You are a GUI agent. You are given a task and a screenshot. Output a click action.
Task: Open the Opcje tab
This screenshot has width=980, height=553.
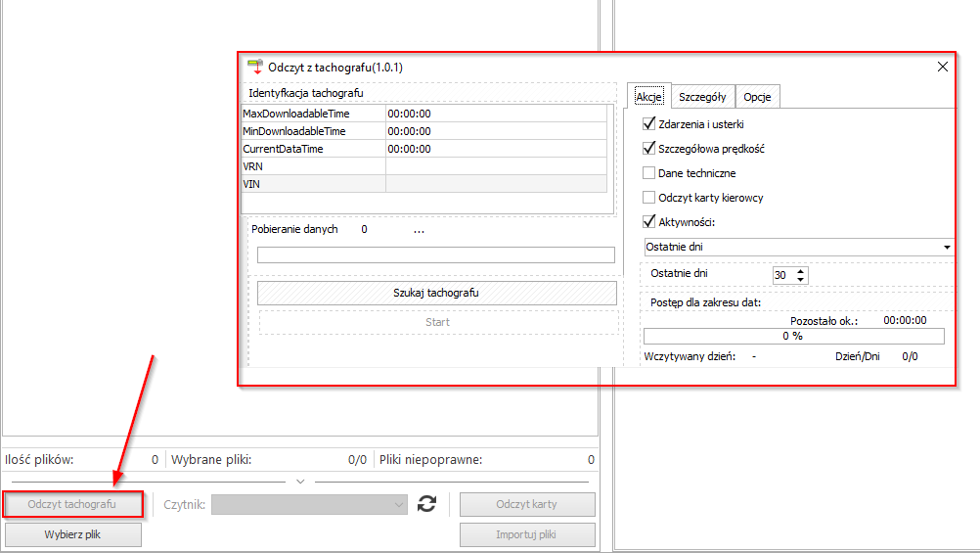[757, 97]
